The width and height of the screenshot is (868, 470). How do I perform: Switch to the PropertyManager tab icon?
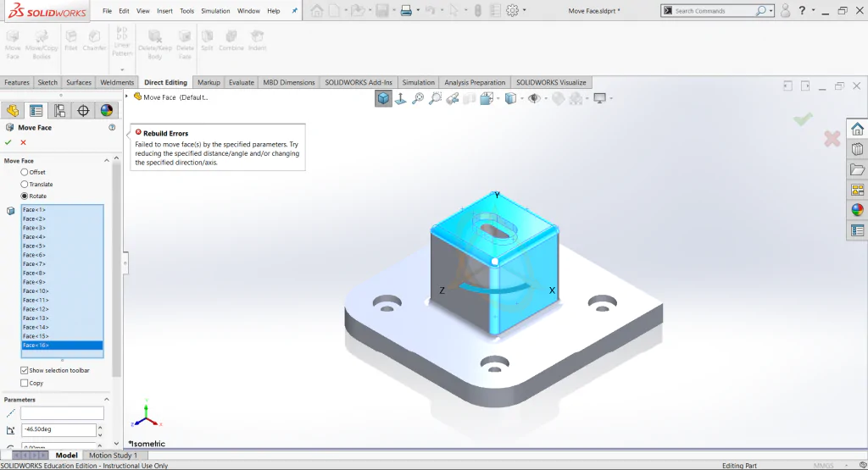pos(36,111)
